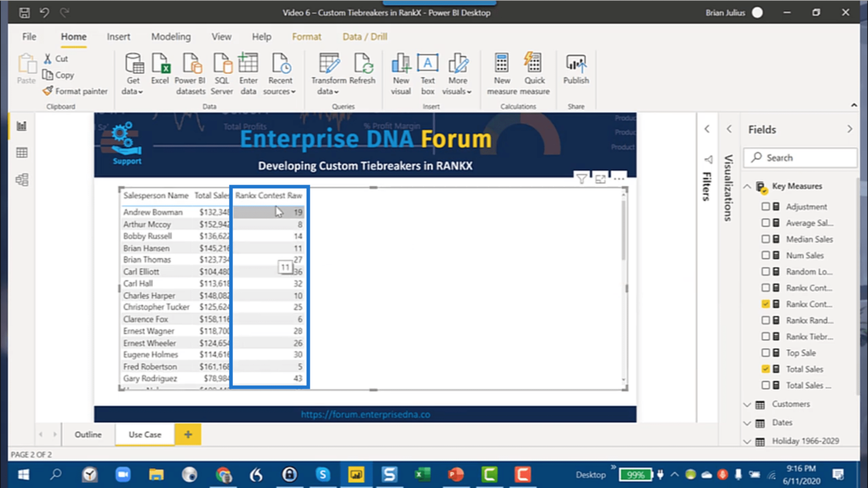Import data from Excel
The width and height of the screenshot is (868, 488).
[x=160, y=69]
